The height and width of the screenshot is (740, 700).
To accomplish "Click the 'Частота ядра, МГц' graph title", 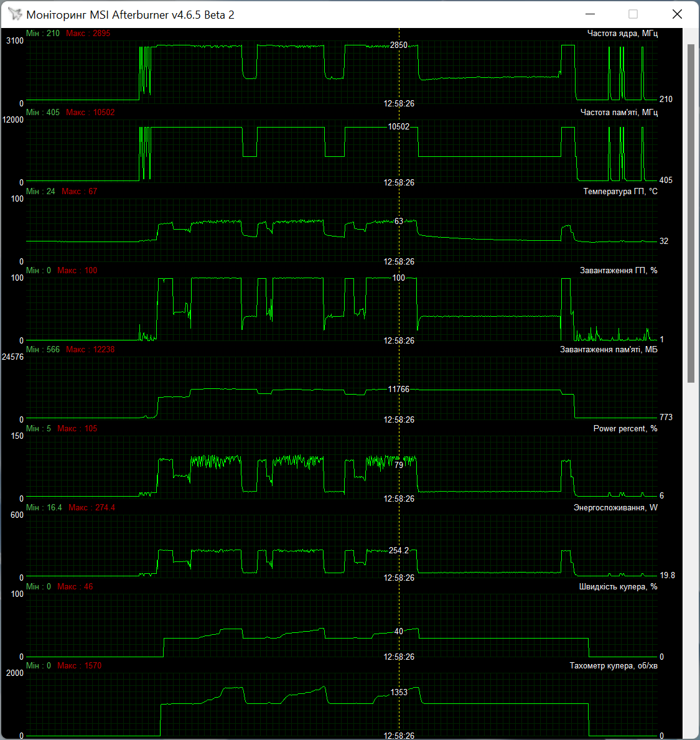I will (622, 33).
